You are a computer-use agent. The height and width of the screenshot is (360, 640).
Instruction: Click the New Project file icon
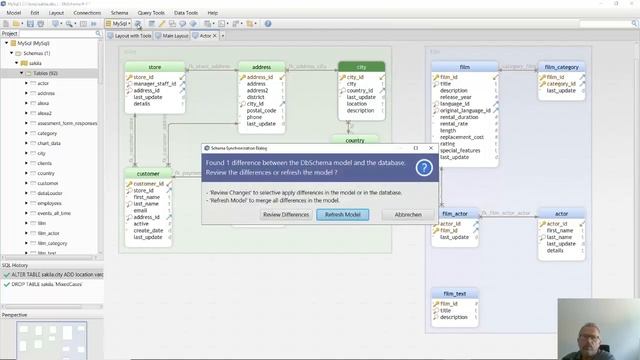pos(6,24)
